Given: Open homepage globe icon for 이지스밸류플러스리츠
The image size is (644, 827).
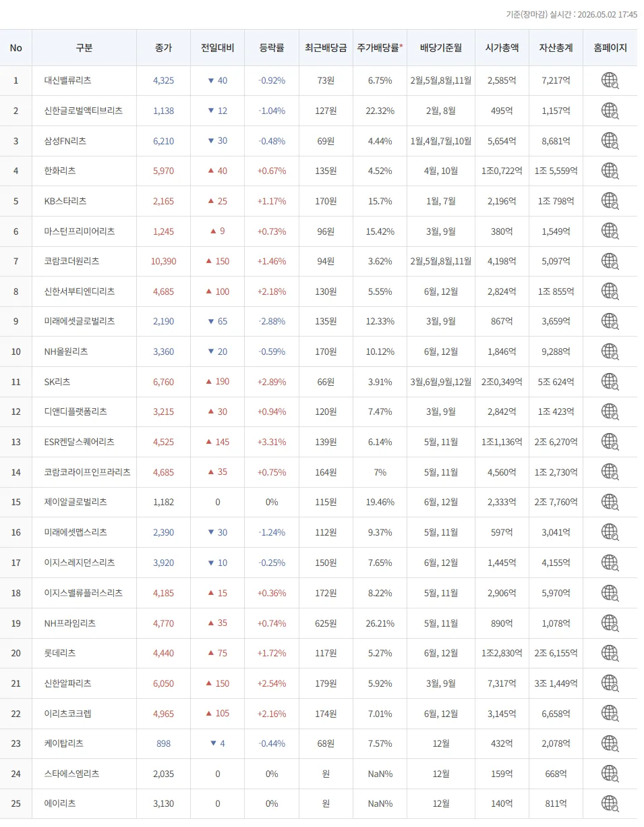Looking at the screenshot, I should point(610,593).
